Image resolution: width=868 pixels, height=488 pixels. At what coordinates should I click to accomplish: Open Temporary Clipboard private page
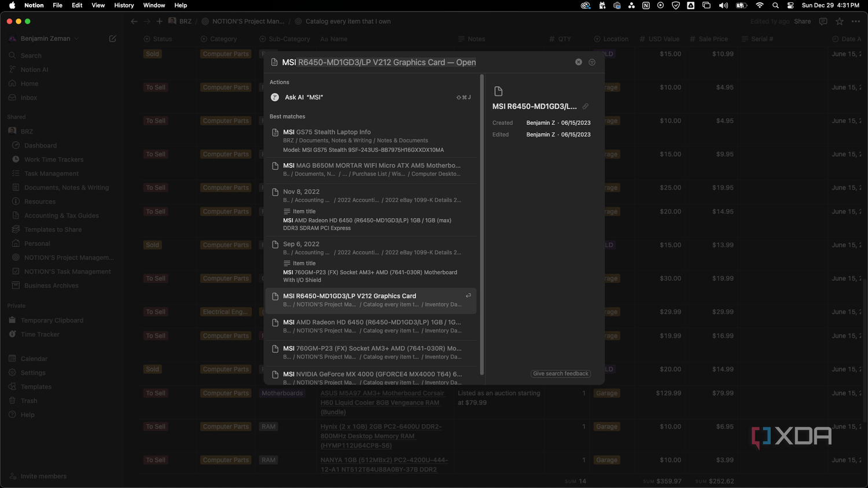(52, 320)
